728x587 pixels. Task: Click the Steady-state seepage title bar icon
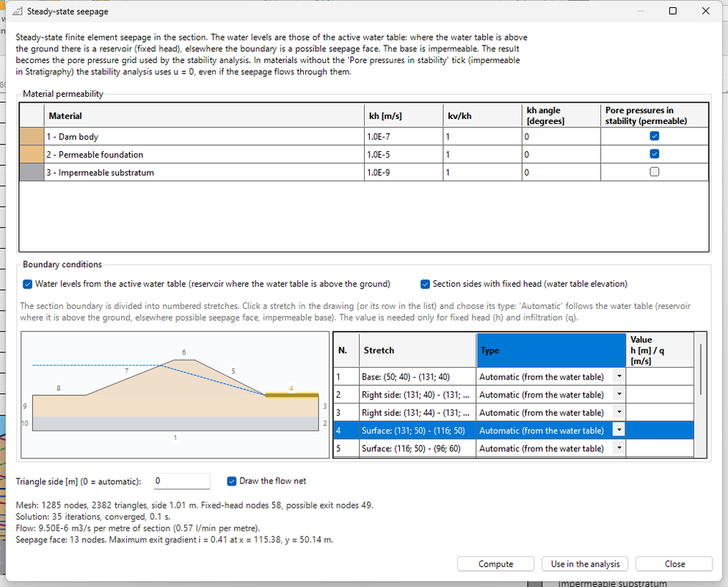pyautogui.click(x=17, y=11)
